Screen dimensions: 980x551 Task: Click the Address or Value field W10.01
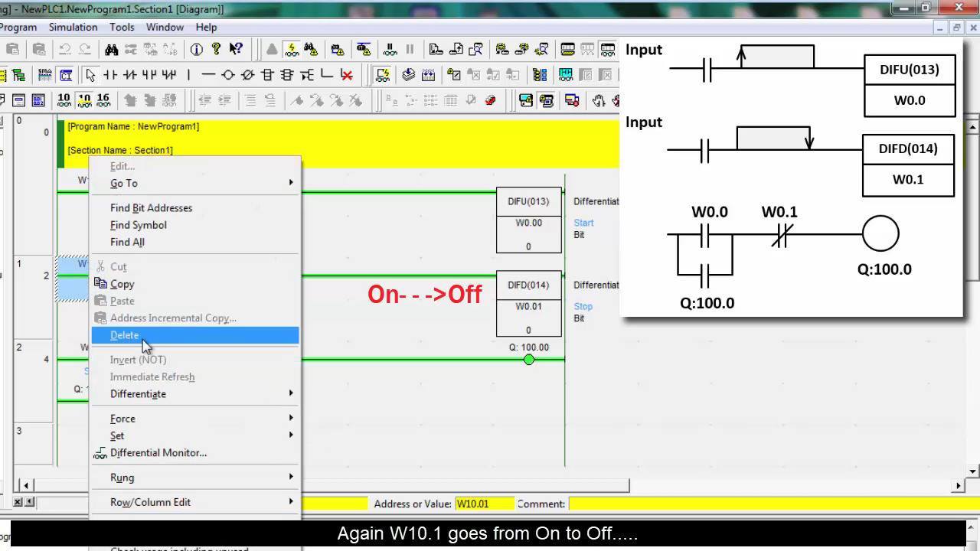483,504
